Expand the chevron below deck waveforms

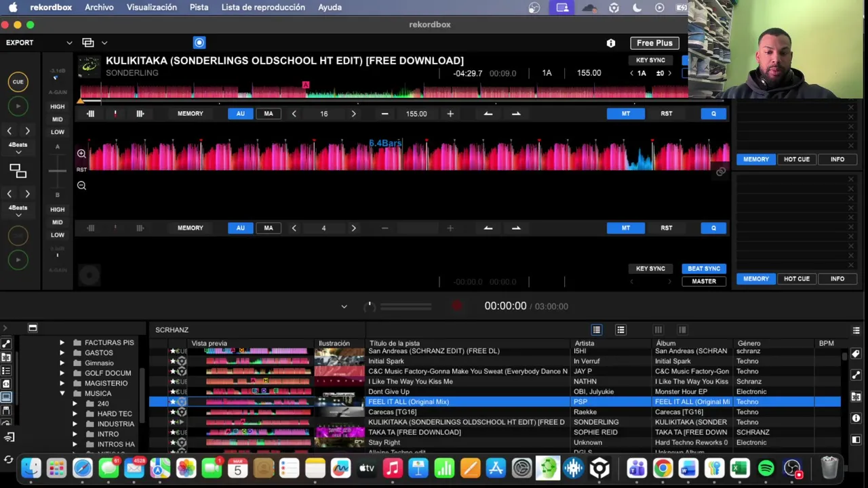point(344,306)
